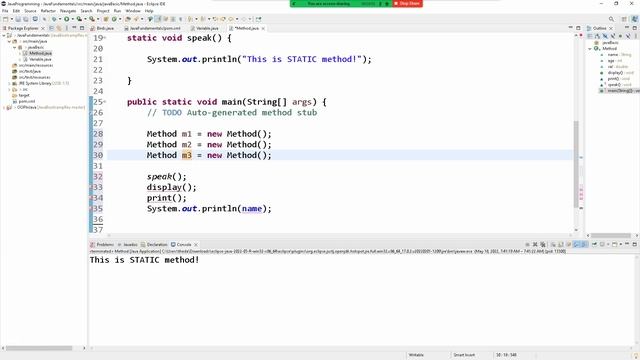Image resolution: width=640 pixels, height=360 pixels.
Task: Toggle Hide Non-Public Members in Outline
Action: (x=620, y=36)
